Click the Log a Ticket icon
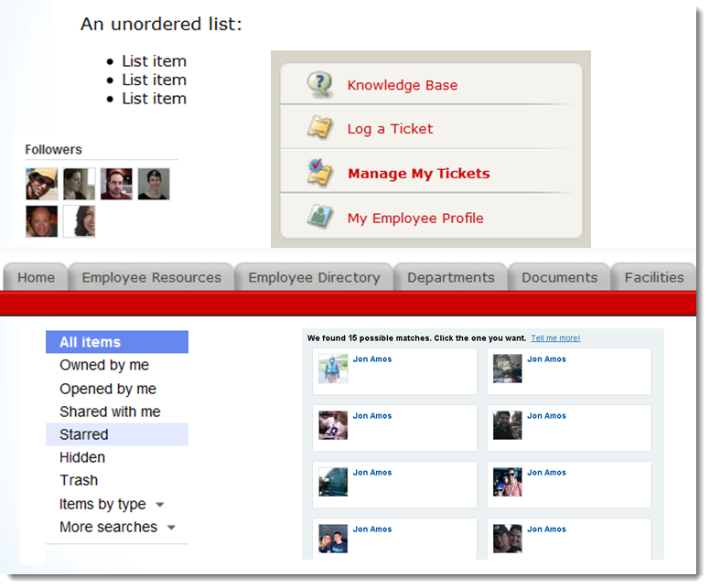This screenshot has width=710, height=588. 320,128
